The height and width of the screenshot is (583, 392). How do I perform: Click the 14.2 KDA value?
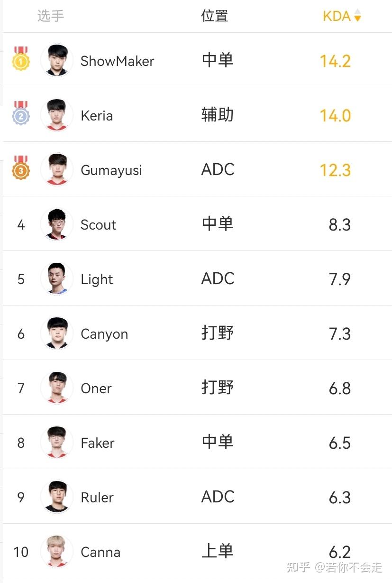pos(335,61)
